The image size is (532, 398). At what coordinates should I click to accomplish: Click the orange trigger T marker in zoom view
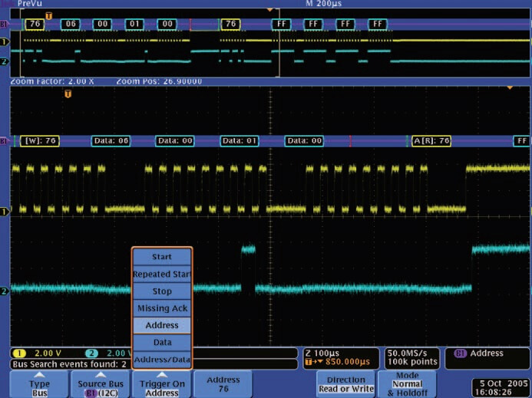click(x=68, y=94)
